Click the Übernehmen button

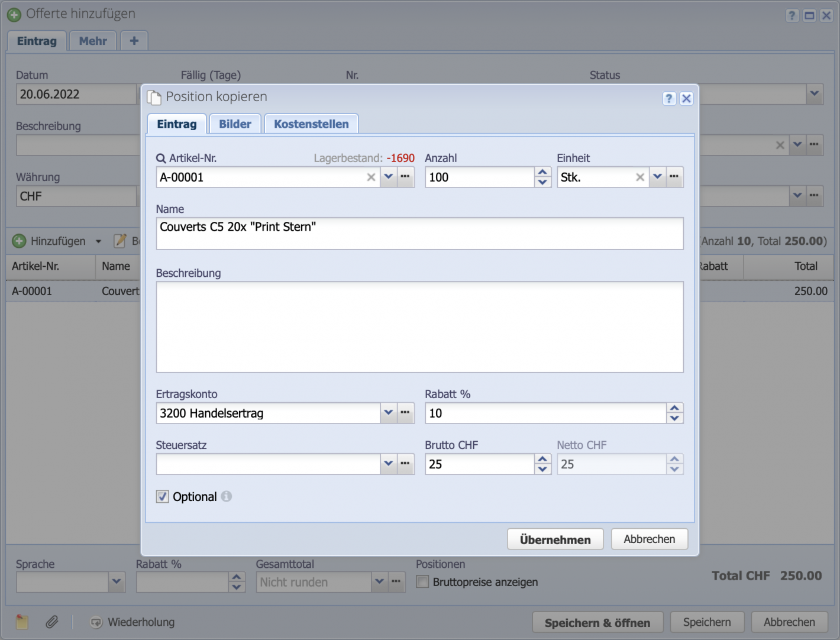coord(555,539)
